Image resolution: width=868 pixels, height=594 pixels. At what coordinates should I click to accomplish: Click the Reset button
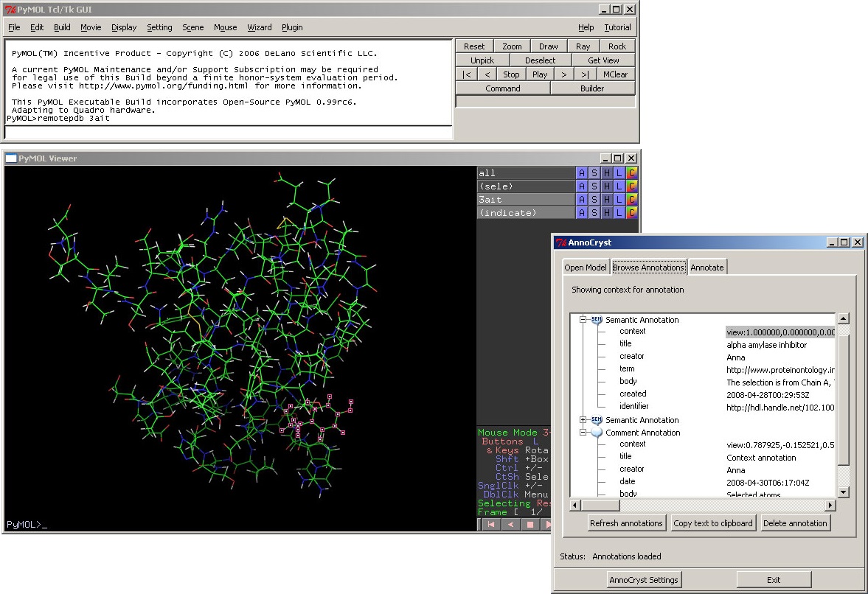(474, 46)
